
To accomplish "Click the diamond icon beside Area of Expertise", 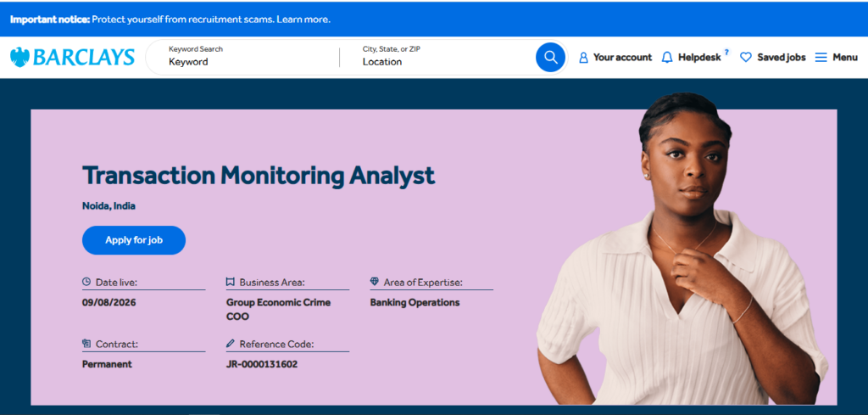I will 374,282.
